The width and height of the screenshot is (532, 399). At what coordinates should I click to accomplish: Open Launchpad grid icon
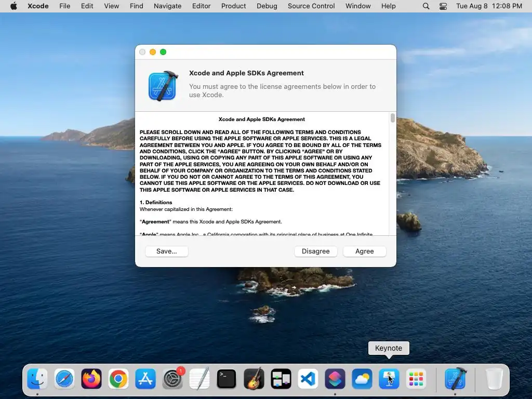416,379
